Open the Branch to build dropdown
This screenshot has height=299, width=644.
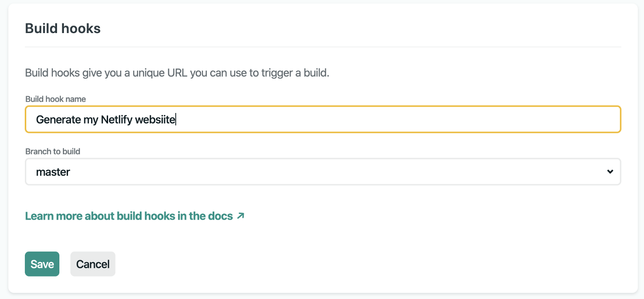coord(322,172)
